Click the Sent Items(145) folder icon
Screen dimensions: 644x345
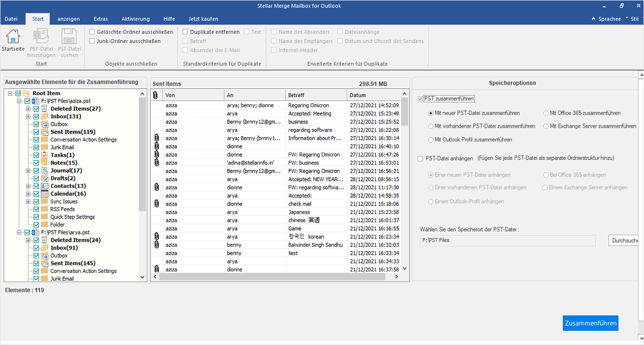44,263
